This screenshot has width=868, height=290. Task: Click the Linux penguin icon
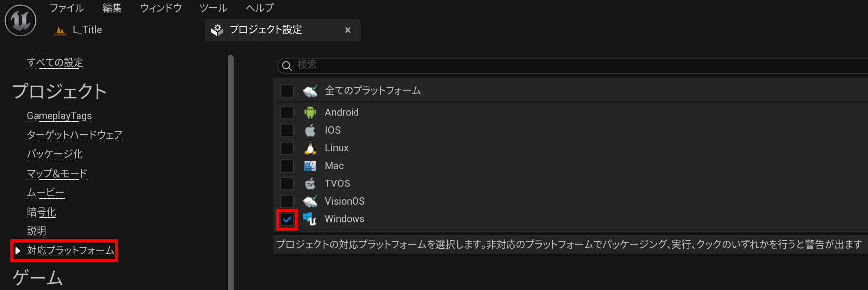pos(310,148)
